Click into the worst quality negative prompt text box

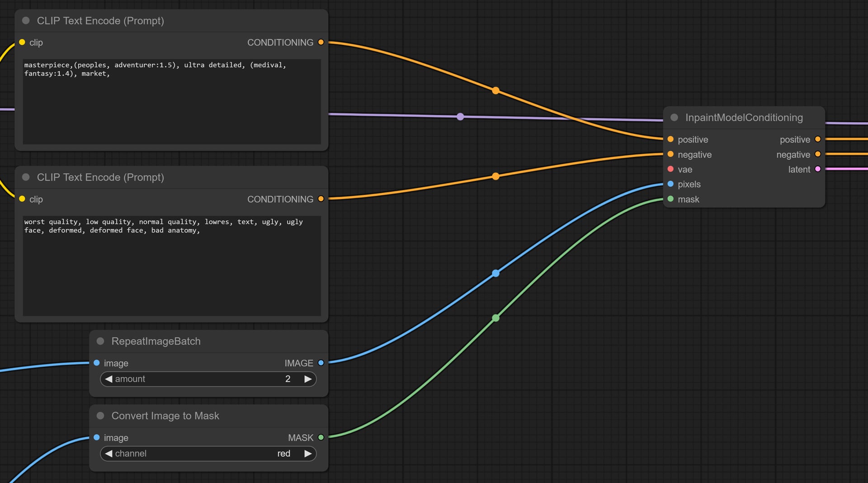(x=172, y=266)
